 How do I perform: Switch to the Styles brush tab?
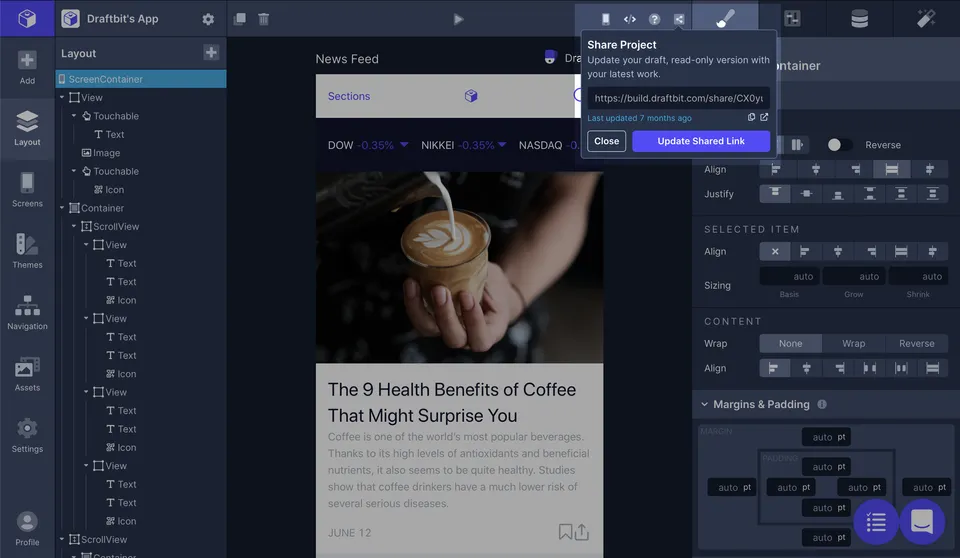726,18
